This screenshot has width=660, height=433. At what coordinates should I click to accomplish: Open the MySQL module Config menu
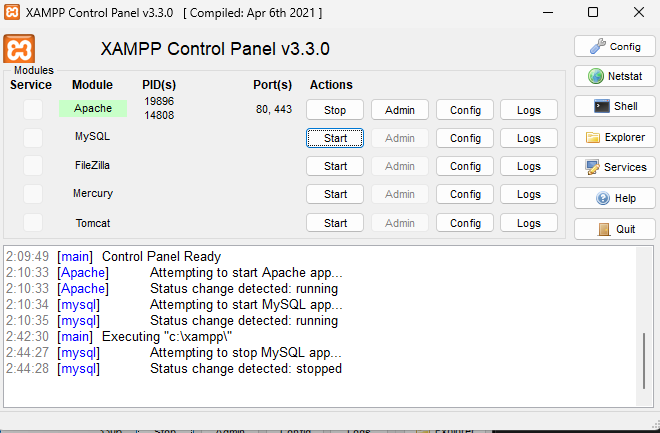pos(465,138)
